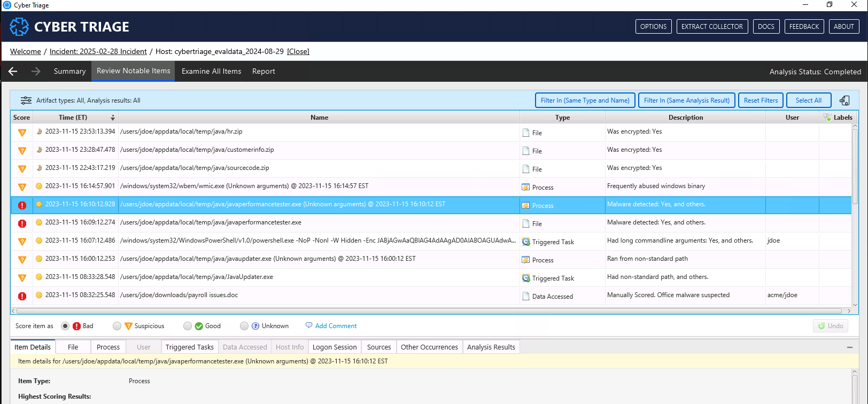This screenshot has height=404, width=868.
Task: Collapse the item details panel
Action: [850, 347]
